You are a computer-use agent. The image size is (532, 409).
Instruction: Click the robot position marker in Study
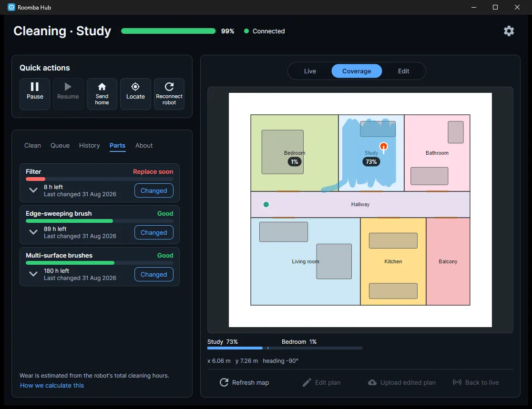[383, 147]
